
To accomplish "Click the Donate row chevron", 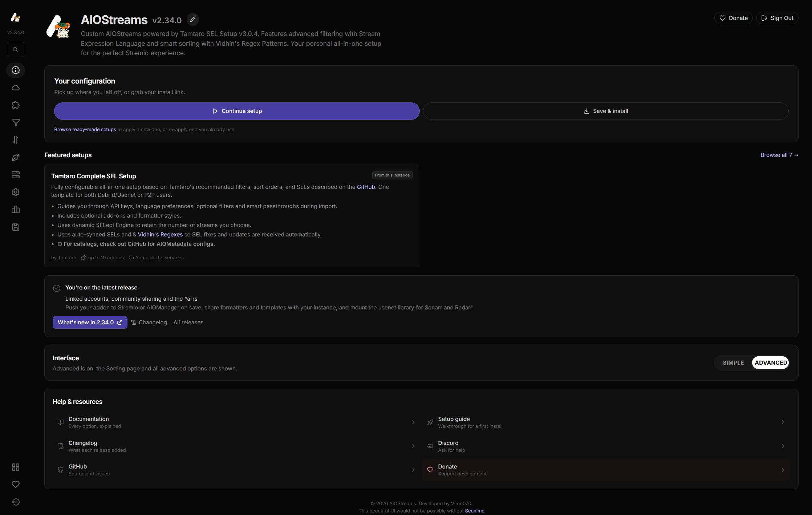I will 783,470.
